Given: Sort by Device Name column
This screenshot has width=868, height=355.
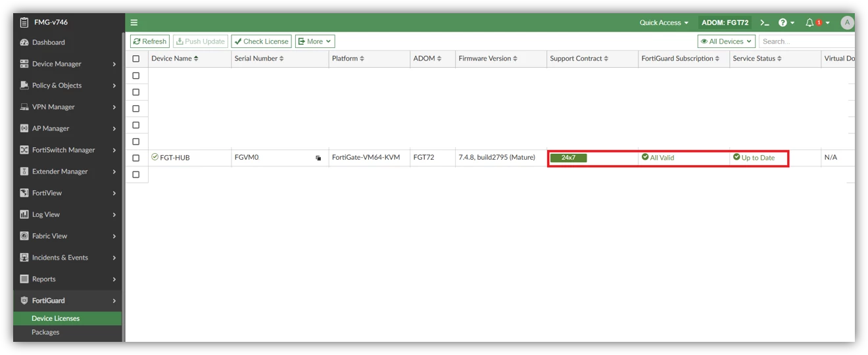Looking at the screenshot, I should (x=175, y=59).
